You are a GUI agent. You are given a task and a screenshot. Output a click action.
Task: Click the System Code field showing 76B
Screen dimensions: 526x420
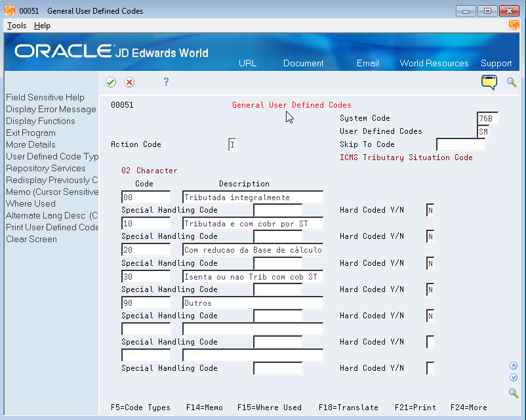click(x=487, y=119)
